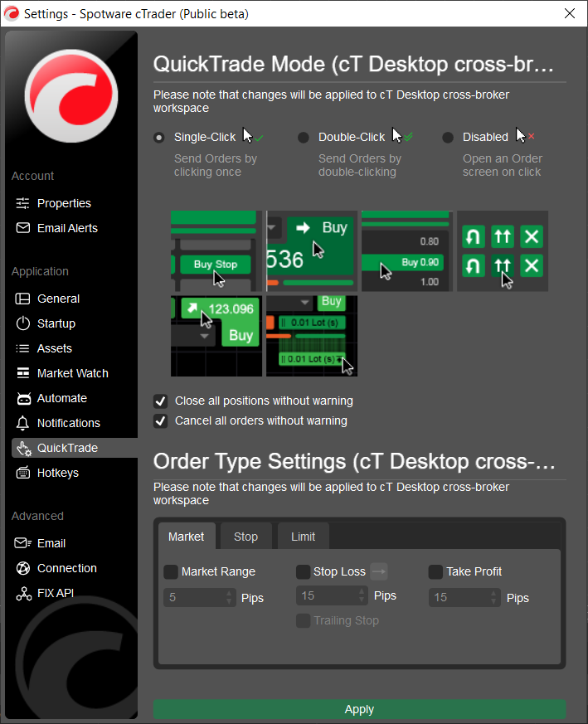588x724 pixels.
Task: Click the Automate menu entry
Action: [62, 398]
